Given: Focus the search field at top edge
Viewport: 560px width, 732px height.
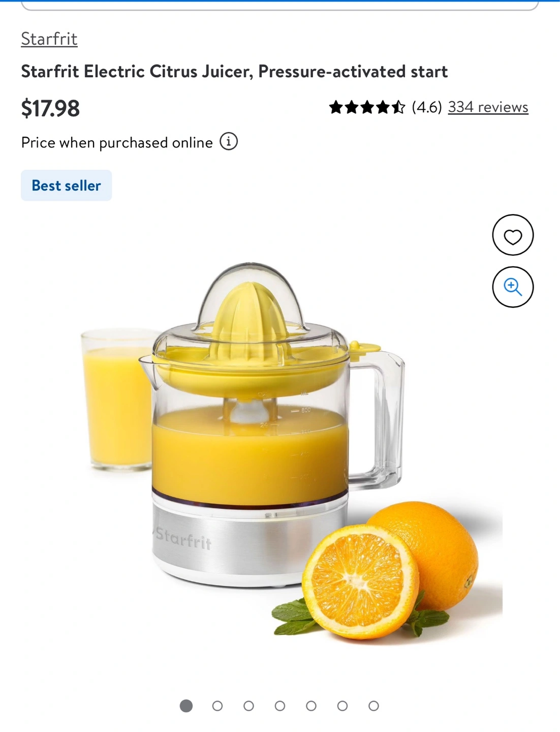Looking at the screenshot, I should coord(280,5).
